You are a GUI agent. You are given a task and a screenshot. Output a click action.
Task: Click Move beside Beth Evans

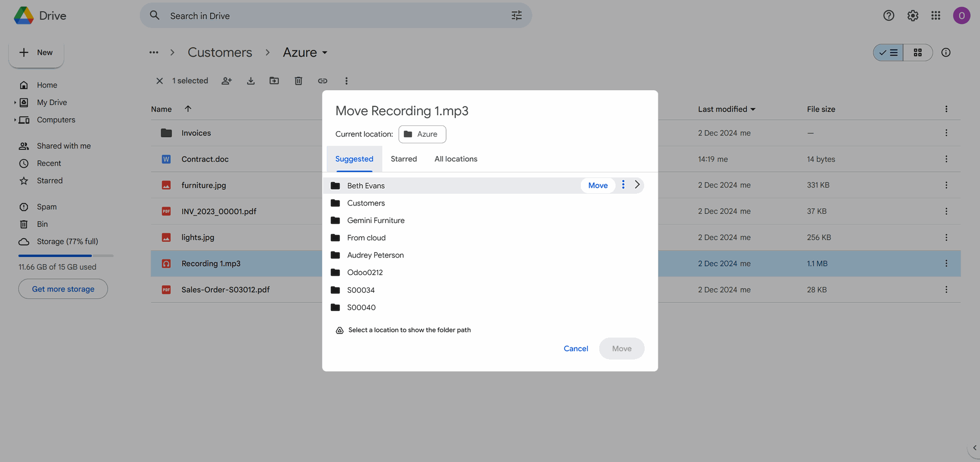point(598,186)
